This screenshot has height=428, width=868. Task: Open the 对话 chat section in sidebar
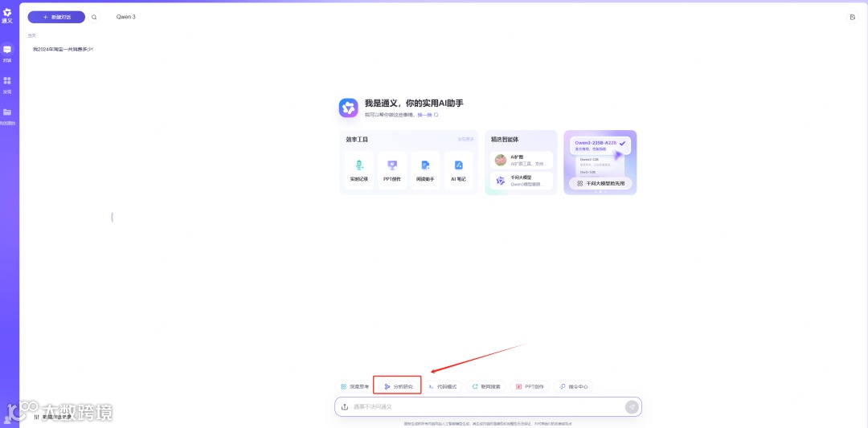tap(7, 54)
